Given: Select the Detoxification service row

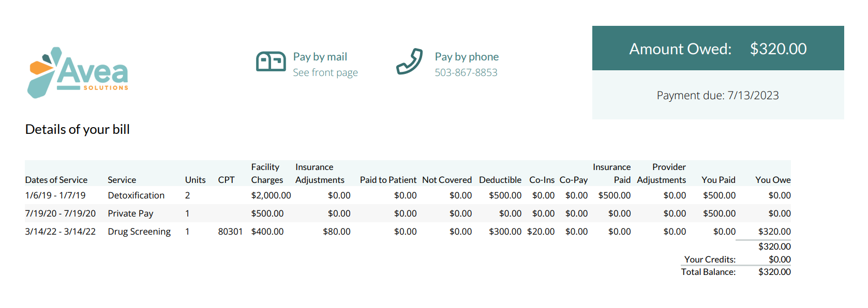Looking at the screenshot, I should pyautogui.click(x=408, y=195).
